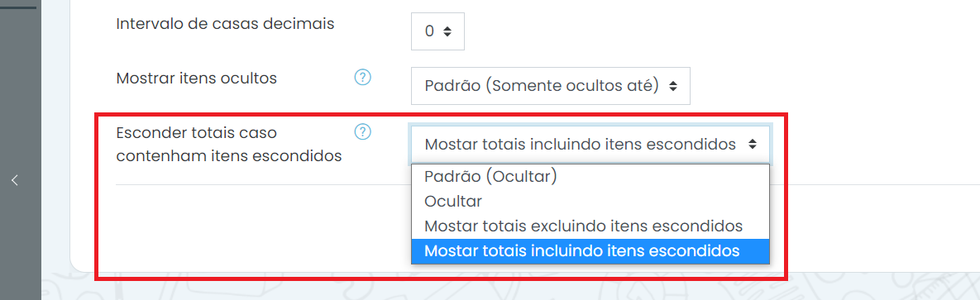The height and width of the screenshot is (300, 980).
Task: Click the arrows on the Padrão (Somente ocultos até) selector
Action: click(672, 86)
